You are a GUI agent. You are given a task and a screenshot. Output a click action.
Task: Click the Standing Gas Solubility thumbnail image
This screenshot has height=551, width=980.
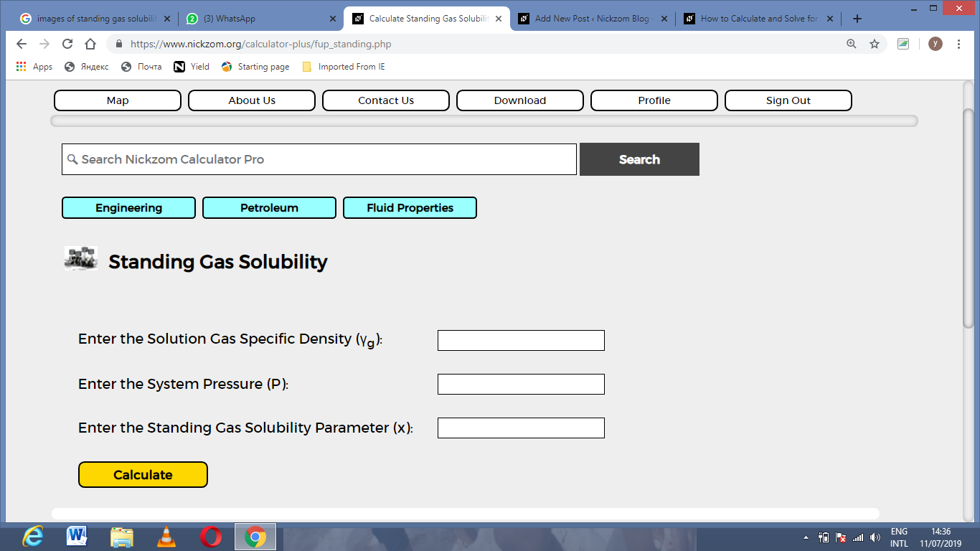click(81, 258)
